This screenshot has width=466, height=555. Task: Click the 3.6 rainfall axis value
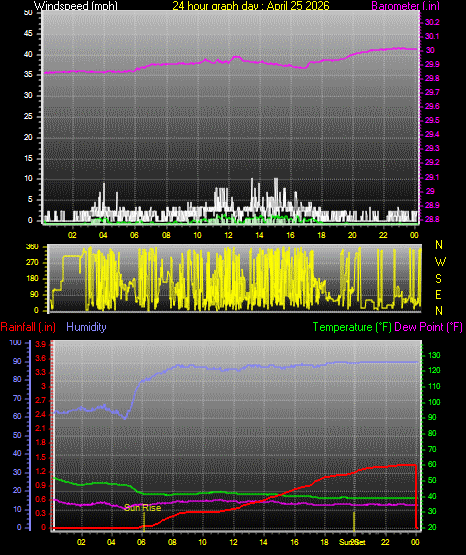pos(41,359)
